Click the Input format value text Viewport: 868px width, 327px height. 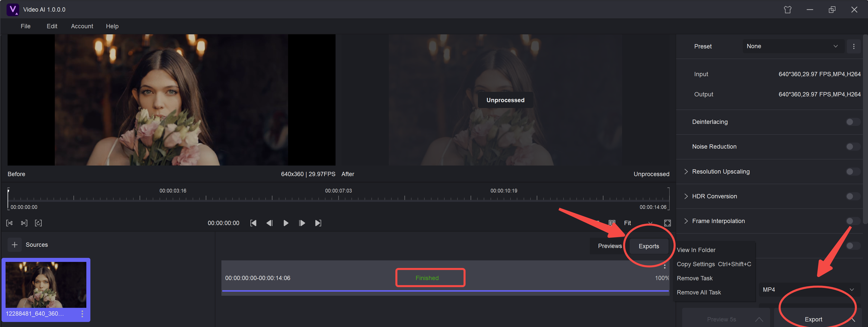820,74
